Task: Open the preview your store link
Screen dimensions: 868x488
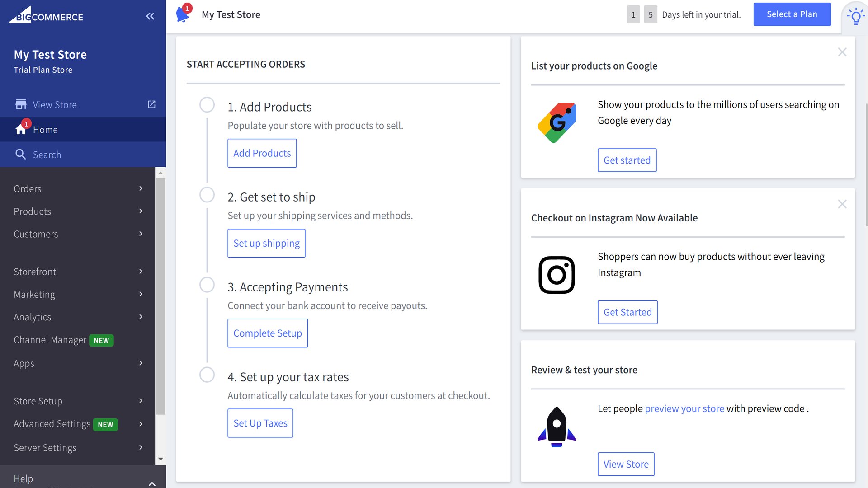Action: click(x=684, y=408)
